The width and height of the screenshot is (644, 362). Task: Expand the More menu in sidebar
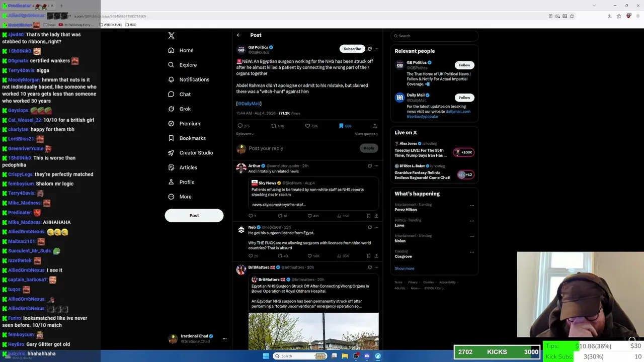point(180,197)
